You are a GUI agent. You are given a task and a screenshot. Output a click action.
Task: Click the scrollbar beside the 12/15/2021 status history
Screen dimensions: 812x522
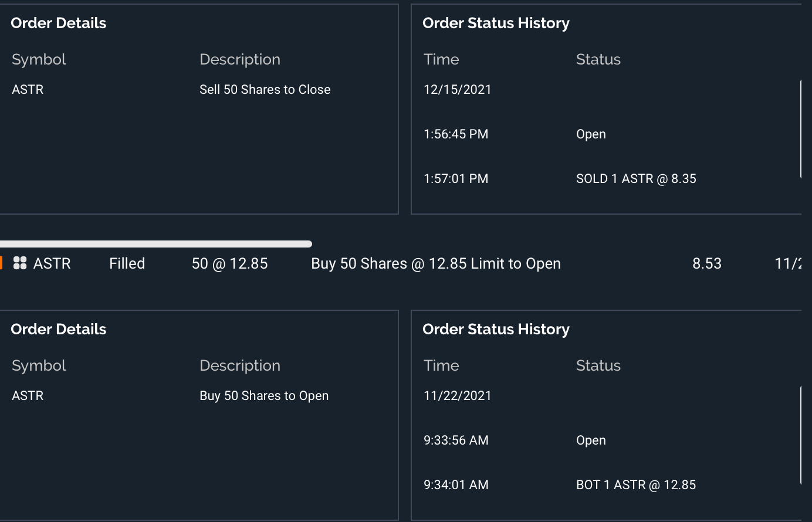click(x=801, y=129)
